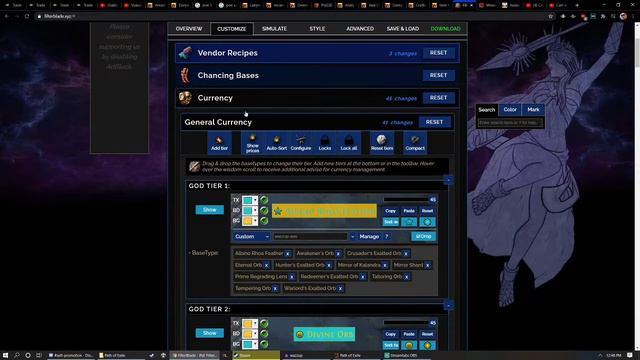Click the green DOWNLOAD tab
Viewport: 640px width, 360px height.
click(445, 29)
